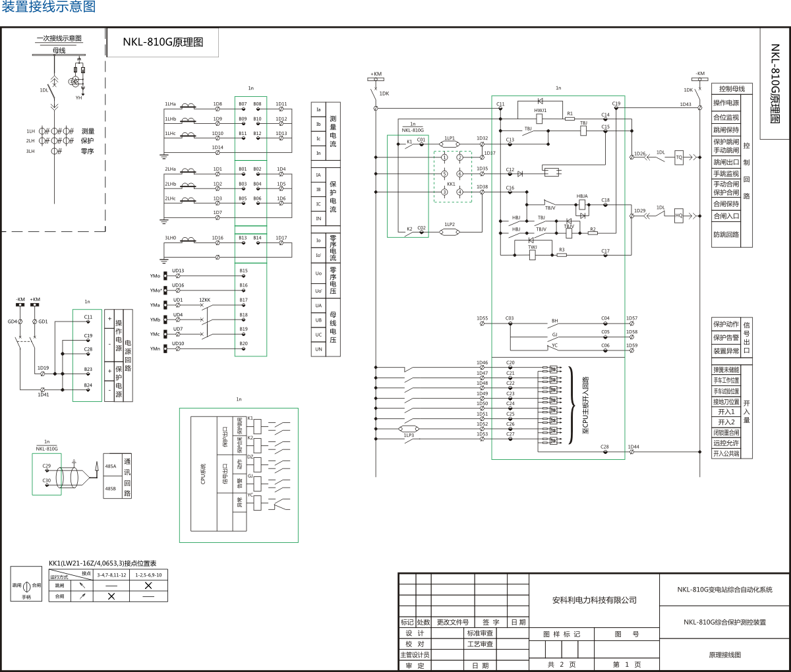The width and height of the screenshot is (791, 672).
Task: Click the '485A' communication cell
Action: (x=111, y=466)
